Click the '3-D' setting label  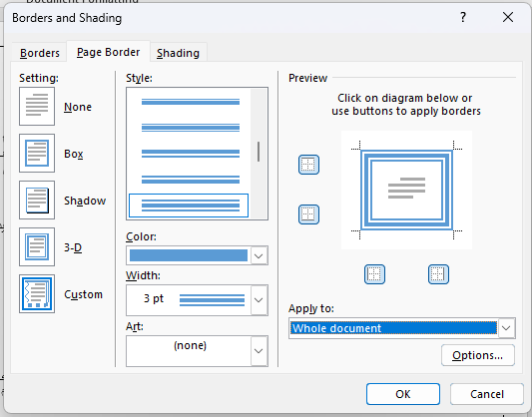click(73, 247)
